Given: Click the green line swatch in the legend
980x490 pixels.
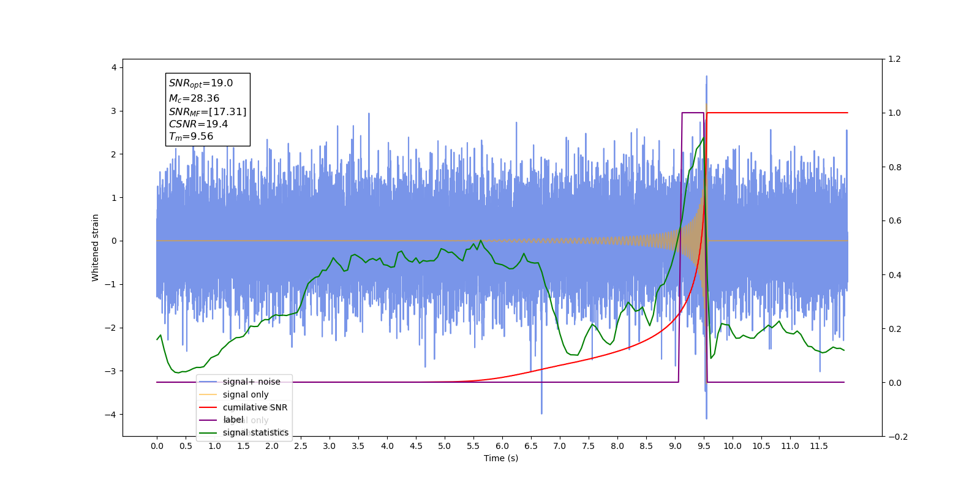Looking at the screenshot, I should [x=208, y=433].
